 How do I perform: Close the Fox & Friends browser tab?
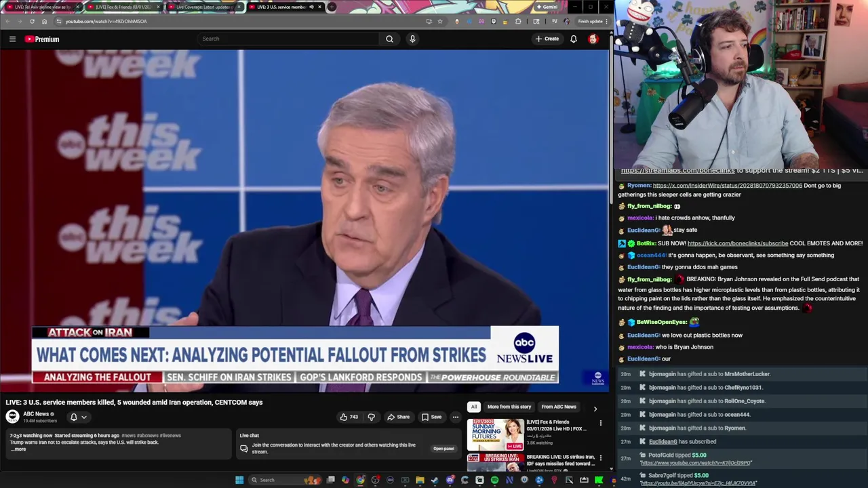pos(158,7)
